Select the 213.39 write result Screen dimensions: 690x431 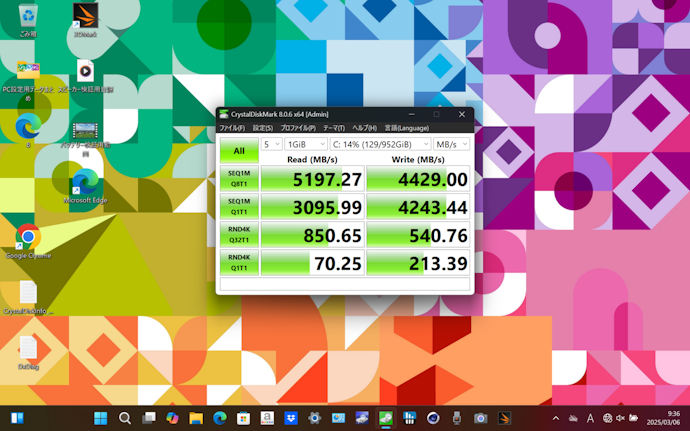tap(418, 263)
